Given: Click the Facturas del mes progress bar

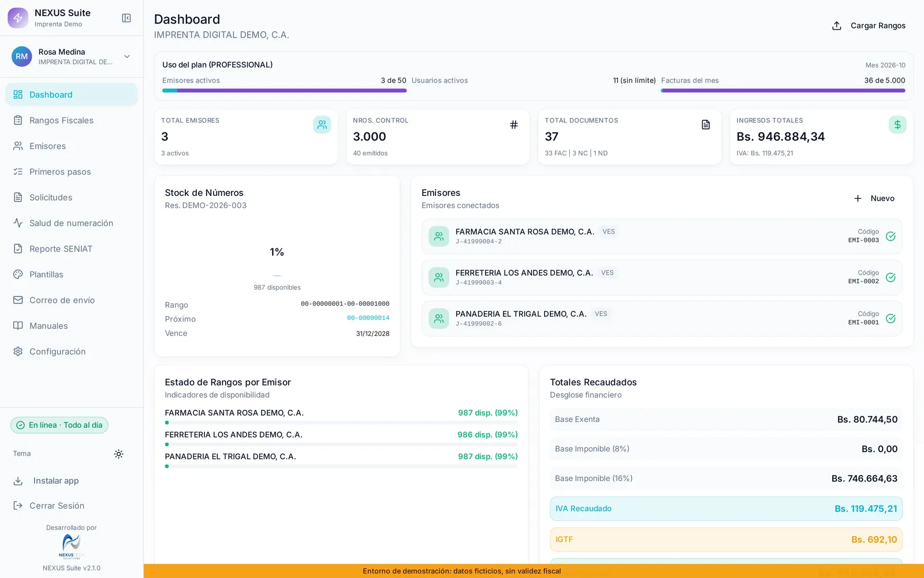Looking at the screenshot, I should click(x=783, y=90).
